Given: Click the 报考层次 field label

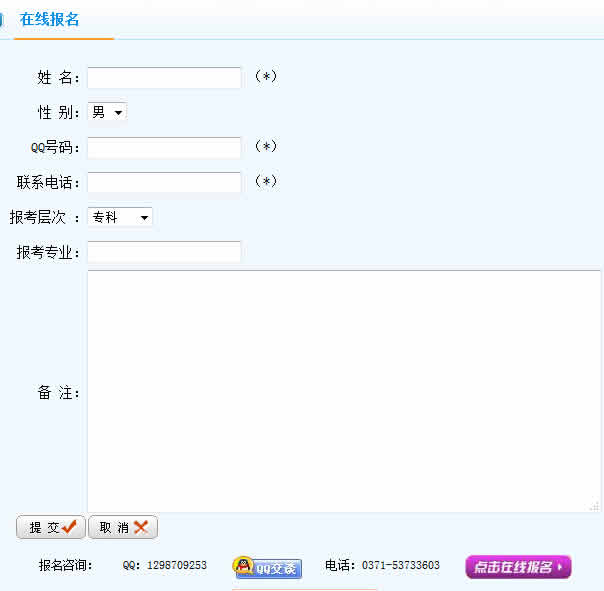Looking at the screenshot, I should [x=38, y=217].
